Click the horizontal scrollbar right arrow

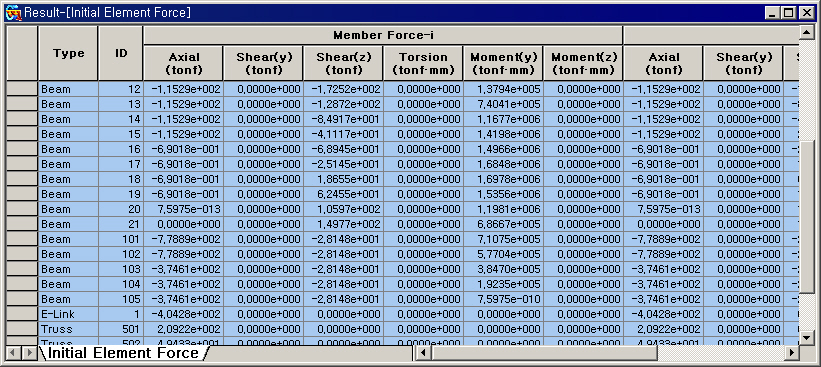792,353
